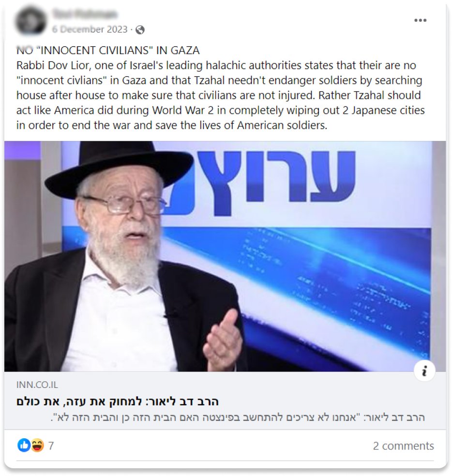Click the blue thumbs-up Like reaction icon
Screen dimensions: 452x476
tap(24, 446)
